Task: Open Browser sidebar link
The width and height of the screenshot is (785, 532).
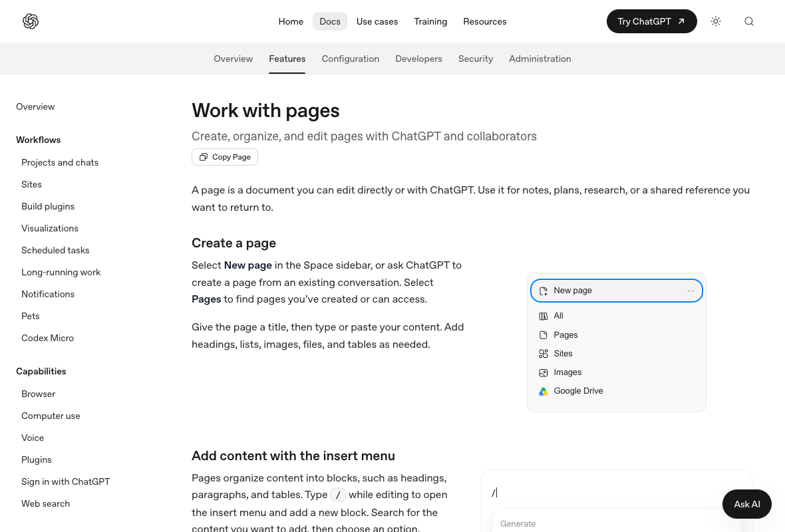Action: (38, 394)
